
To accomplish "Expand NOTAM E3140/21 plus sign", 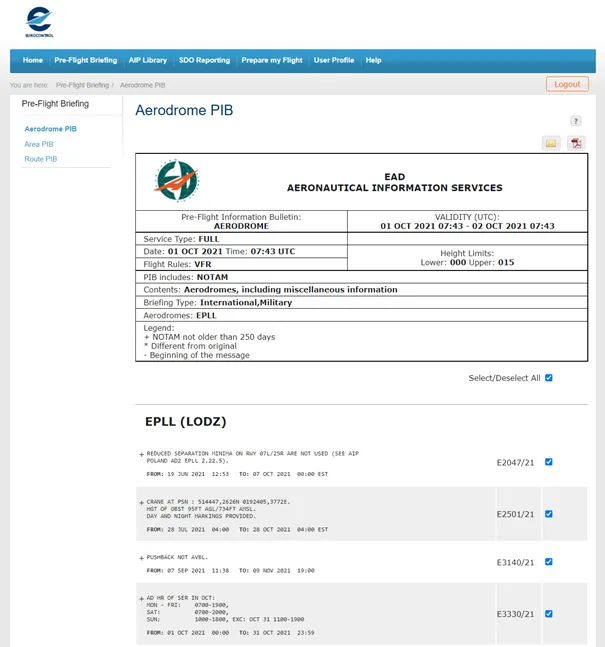I will (142, 558).
